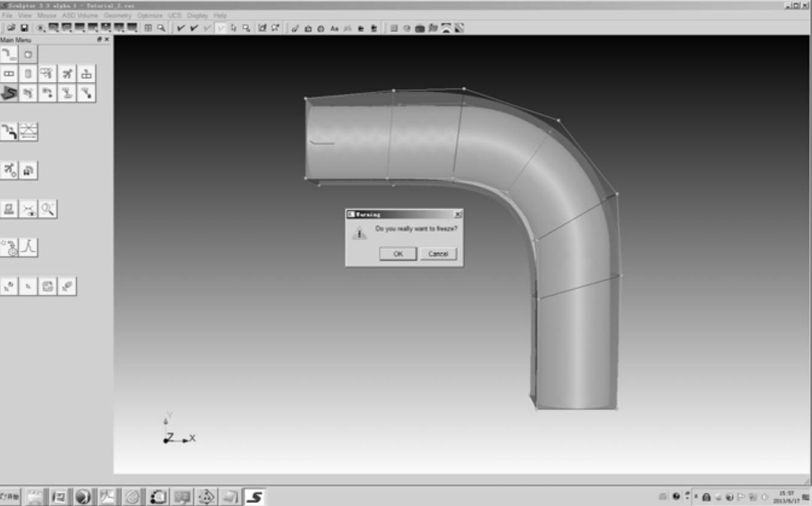Click Cancel in the freeze warning dialog
Image resolution: width=812 pixels, height=506 pixels.
(438, 254)
